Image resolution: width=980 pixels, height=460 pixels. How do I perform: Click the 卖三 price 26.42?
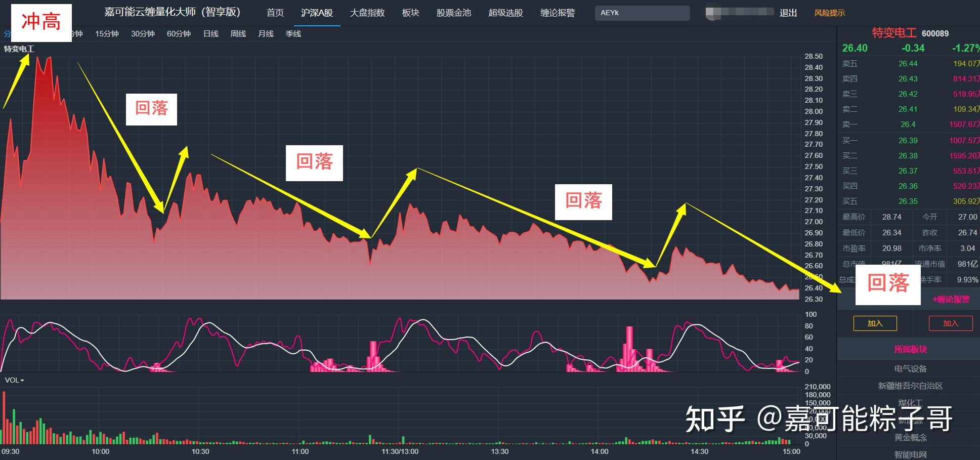tap(908, 94)
